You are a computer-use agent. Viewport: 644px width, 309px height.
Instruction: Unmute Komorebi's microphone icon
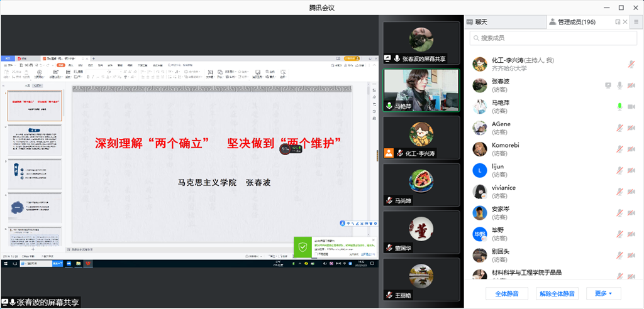pyautogui.click(x=619, y=149)
